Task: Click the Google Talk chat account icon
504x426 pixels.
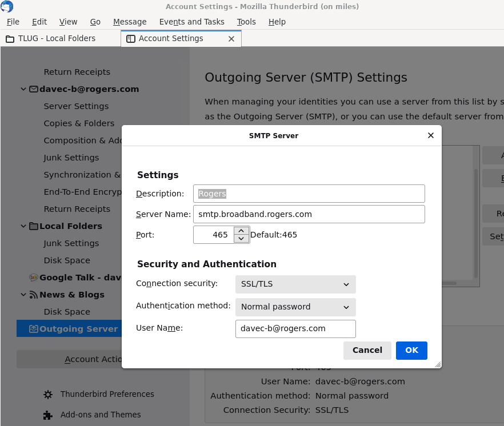Action: (x=34, y=278)
